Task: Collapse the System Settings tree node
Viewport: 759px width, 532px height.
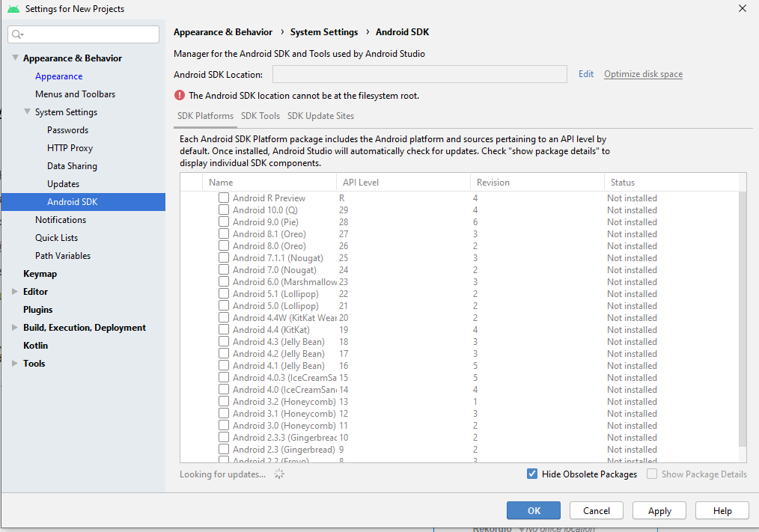Action: point(27,111)
